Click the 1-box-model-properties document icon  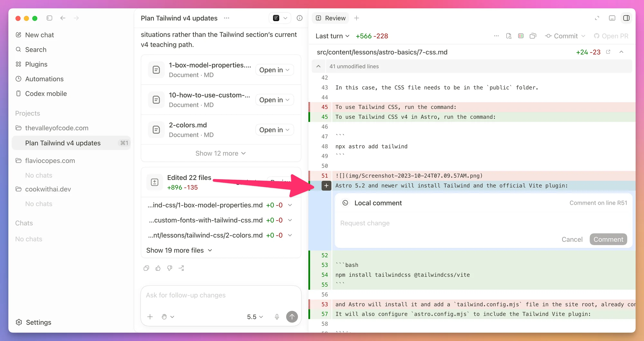tap(156, 70)
